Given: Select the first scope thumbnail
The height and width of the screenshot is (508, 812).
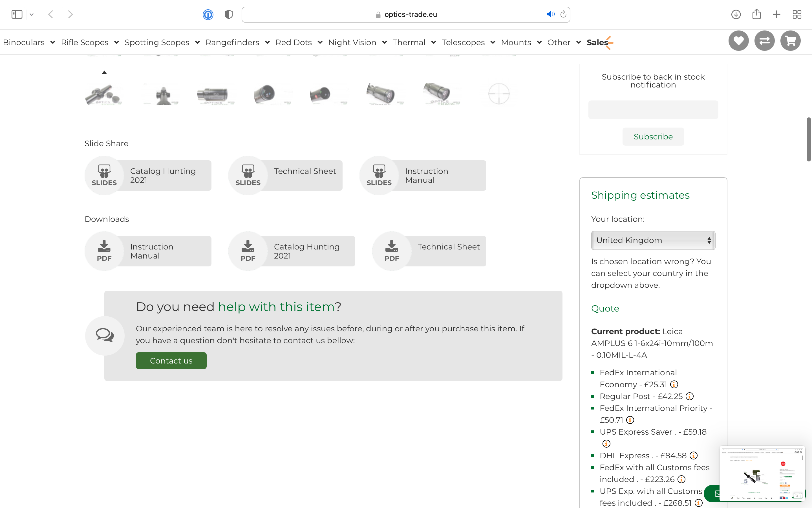Looking at the screenshot, I should tap(104, 95).
